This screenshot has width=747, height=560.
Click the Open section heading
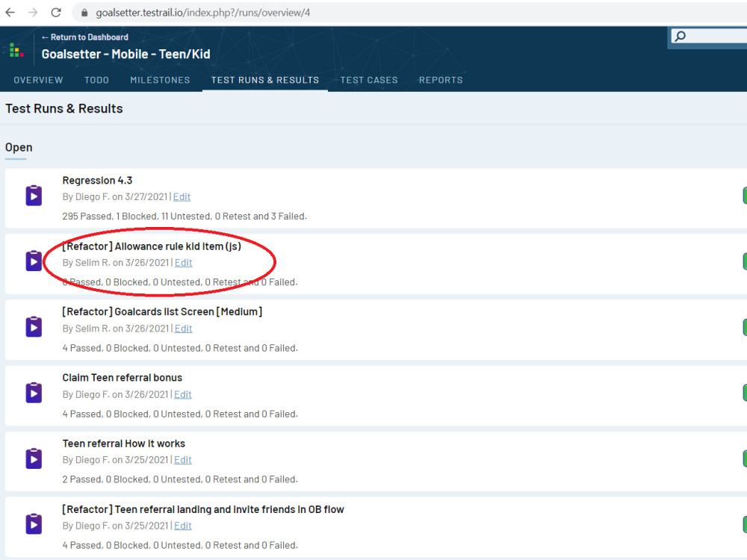(19, 147)
